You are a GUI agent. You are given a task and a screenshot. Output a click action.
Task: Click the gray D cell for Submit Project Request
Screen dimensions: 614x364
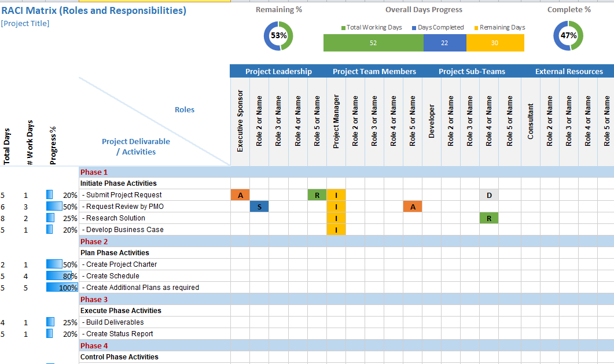coord(488,195)
